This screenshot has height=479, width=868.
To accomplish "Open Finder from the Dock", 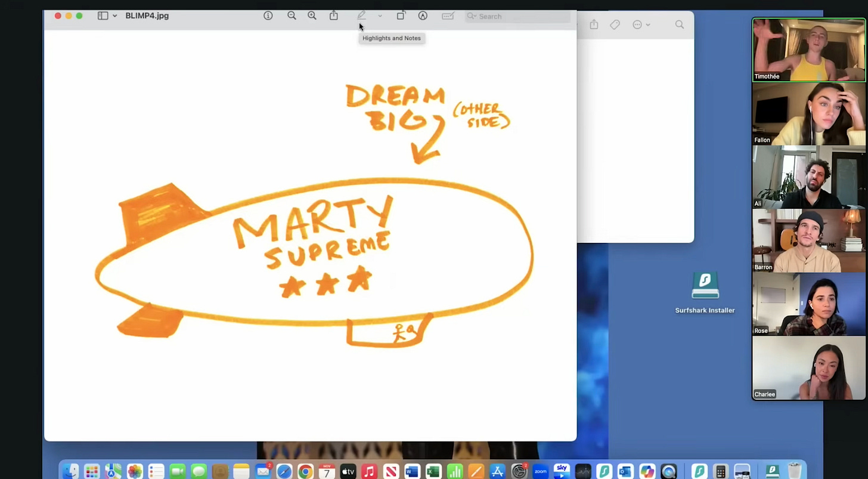I will [70, 471].
